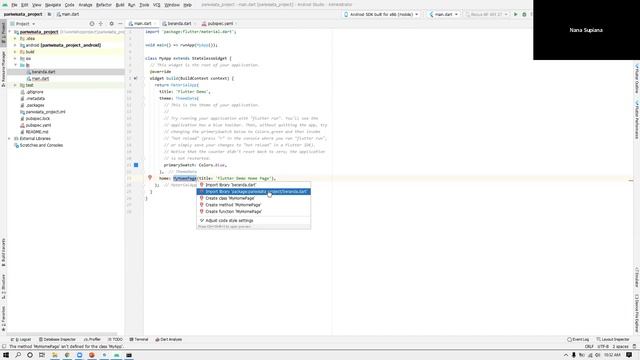Hide the Project panel with minus icon
640x360 pixels.
point(120,24)
